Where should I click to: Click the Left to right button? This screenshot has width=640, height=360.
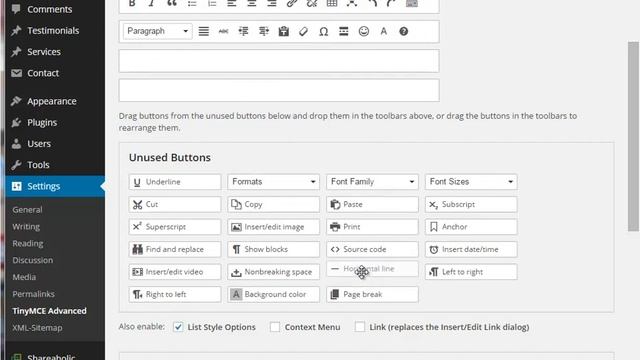pos(471,272)
